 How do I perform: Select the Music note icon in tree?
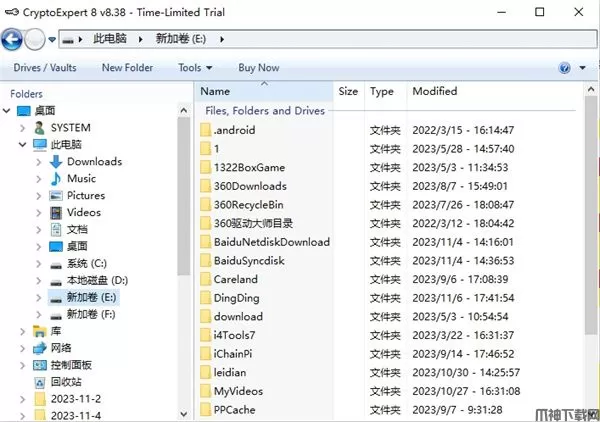pyautogui.click(x=56, y=178)
